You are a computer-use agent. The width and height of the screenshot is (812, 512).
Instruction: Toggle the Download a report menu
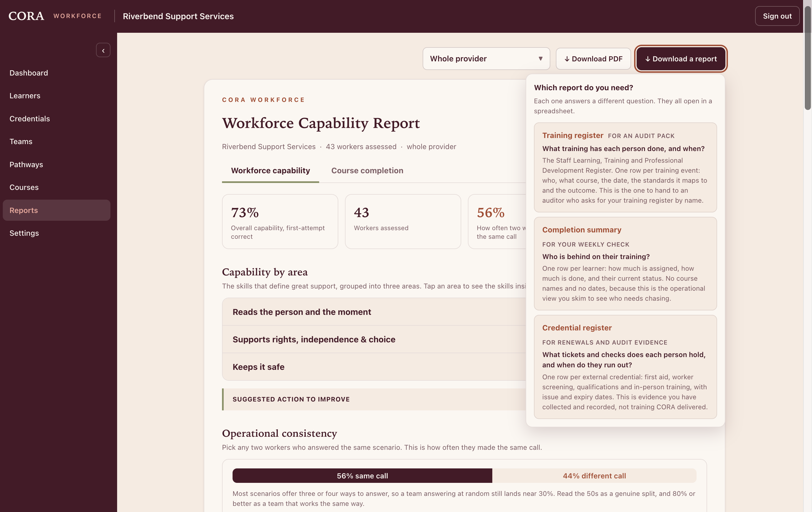click(x=680, y=59)
